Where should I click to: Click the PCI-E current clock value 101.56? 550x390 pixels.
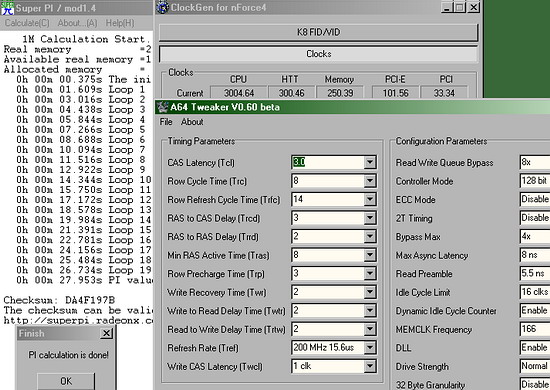click(x=395, y=93)
